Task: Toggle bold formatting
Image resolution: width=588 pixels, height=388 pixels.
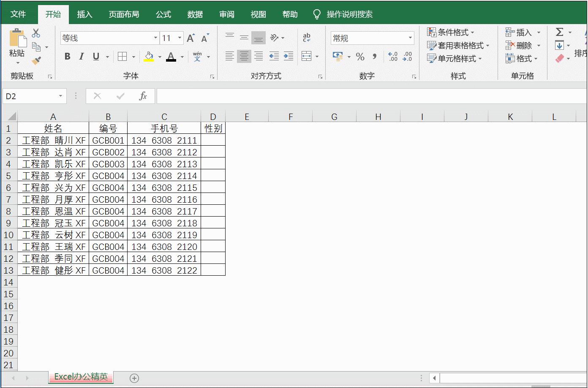Action: click(67, 56)
